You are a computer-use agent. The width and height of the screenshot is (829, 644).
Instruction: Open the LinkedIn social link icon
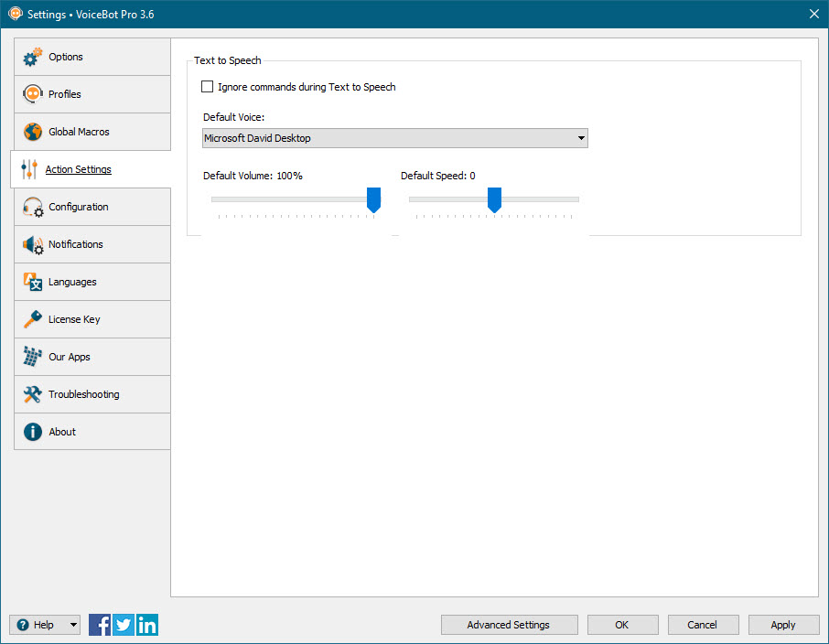click(147, 625)
